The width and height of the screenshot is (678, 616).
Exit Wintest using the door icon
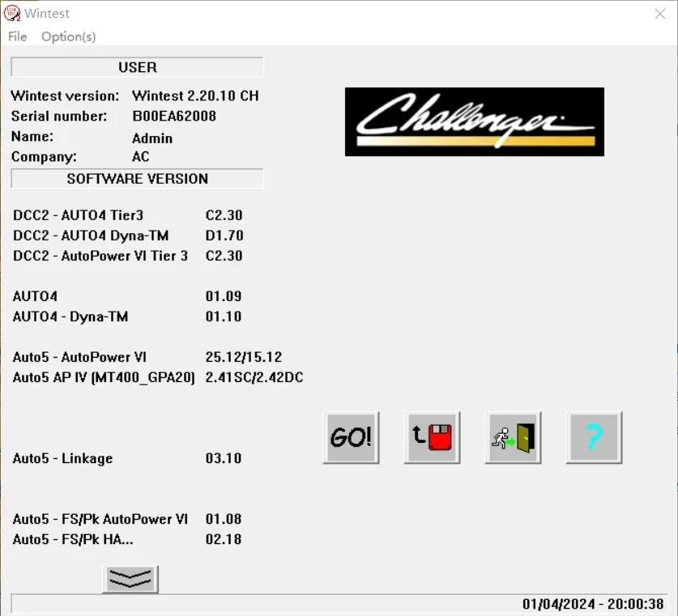click(x=513, y=437)
